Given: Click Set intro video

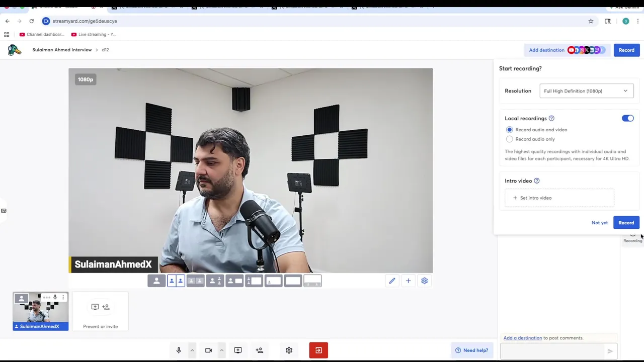Looking at the screenshot, I should point(559,198).
